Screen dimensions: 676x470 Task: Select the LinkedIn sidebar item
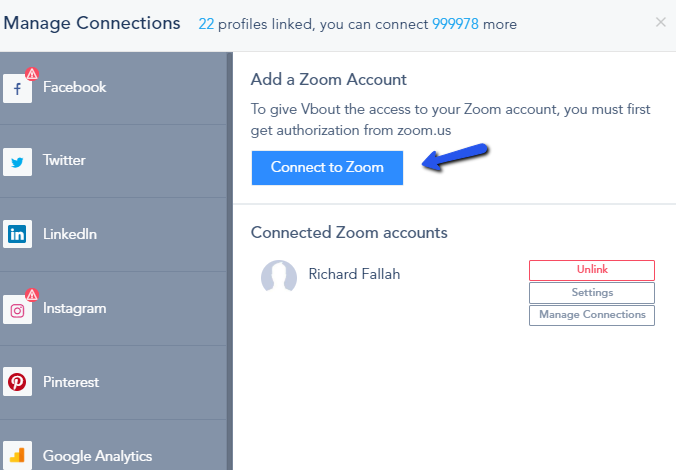click(69, 235)
